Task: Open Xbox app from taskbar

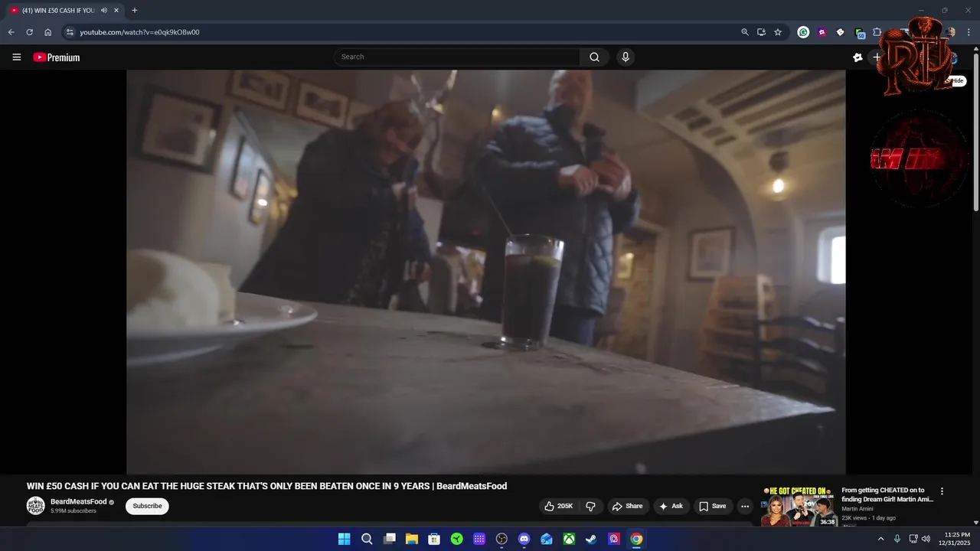Action: coord(569,539)
